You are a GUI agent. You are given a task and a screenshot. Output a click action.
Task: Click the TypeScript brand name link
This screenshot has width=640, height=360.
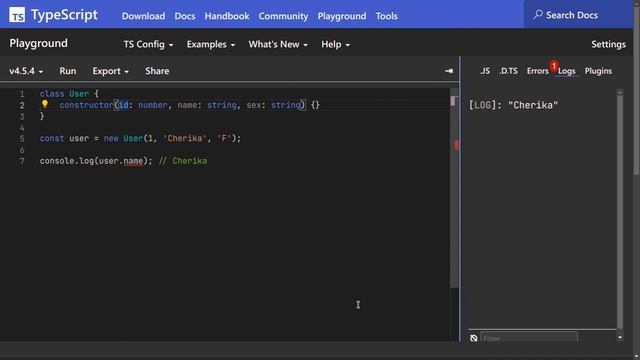[64, 15]
